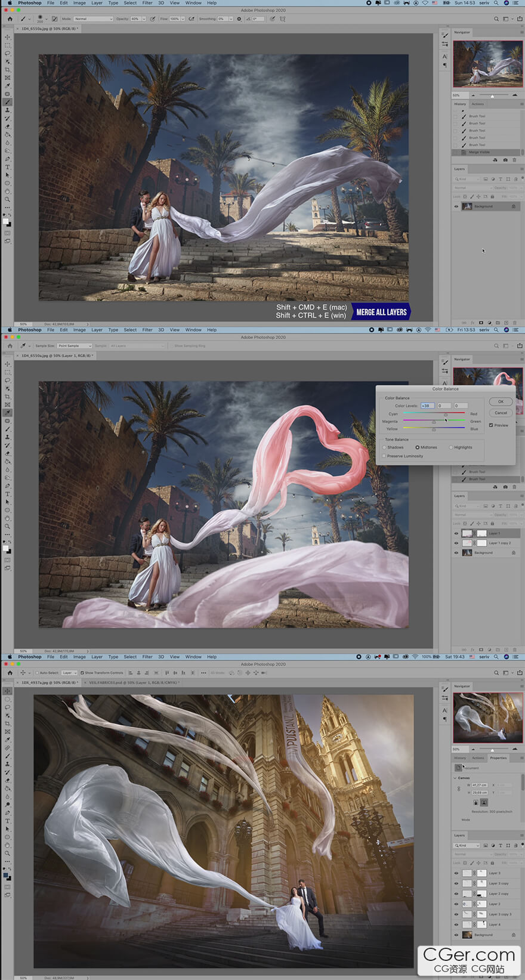Image resolution: width=525 pixels, height=980 pixels.
Task: Hide Layer 1 copy 2 in Color Balance window
Action: tap(456, 543)
